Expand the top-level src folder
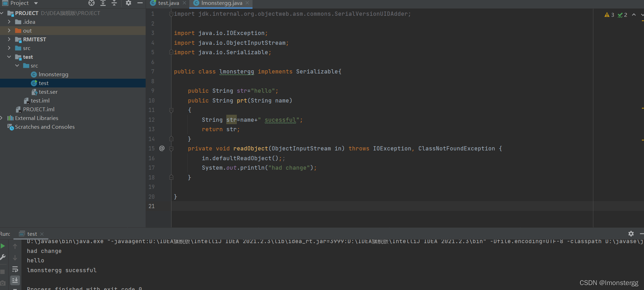 point(9,48)
